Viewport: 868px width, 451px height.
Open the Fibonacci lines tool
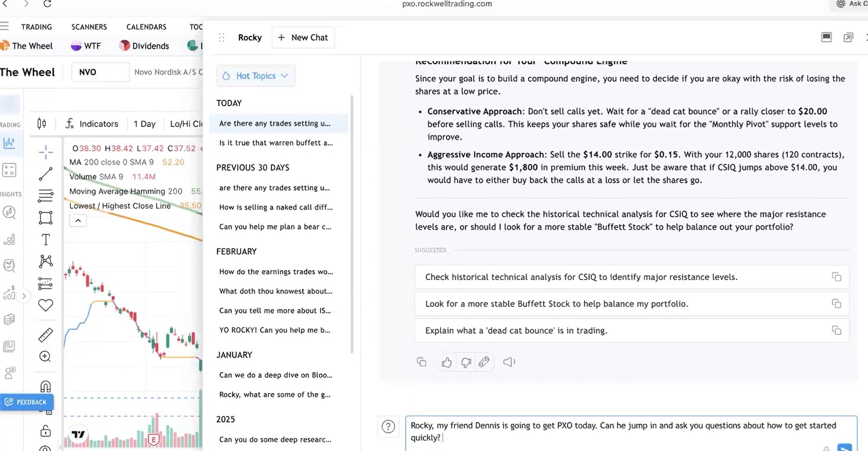coord(46,196)
